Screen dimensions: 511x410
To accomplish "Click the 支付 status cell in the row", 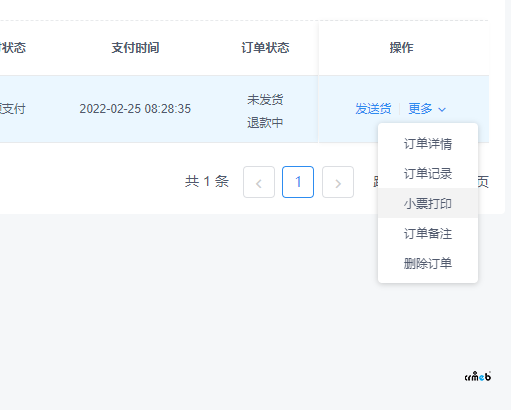I will 12,109.
